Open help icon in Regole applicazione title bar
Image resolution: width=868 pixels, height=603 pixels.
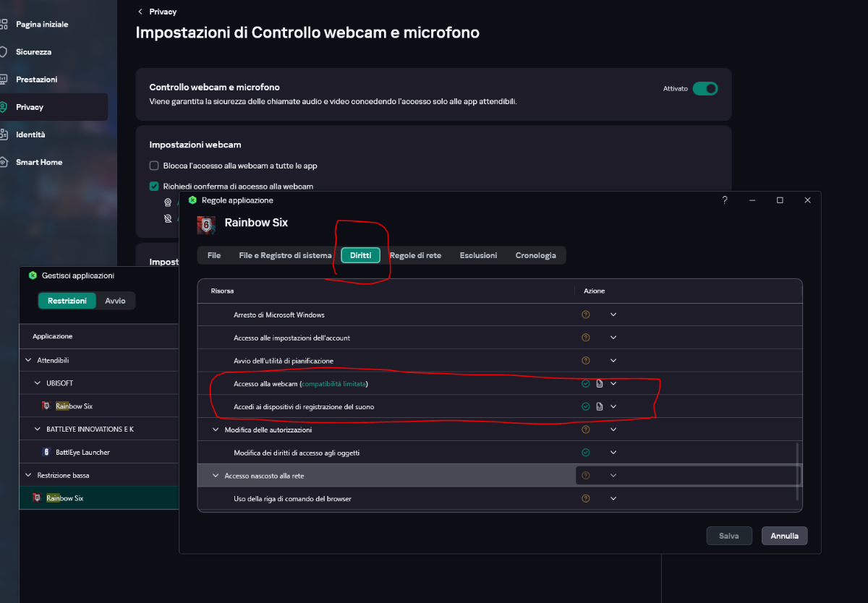[x=725, y=200]
